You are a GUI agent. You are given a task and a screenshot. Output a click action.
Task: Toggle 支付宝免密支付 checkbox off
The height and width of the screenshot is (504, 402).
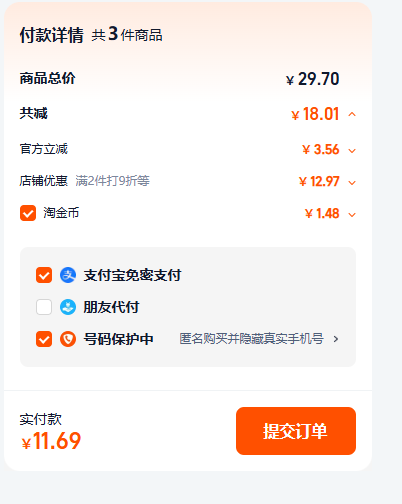coord(44,275)
